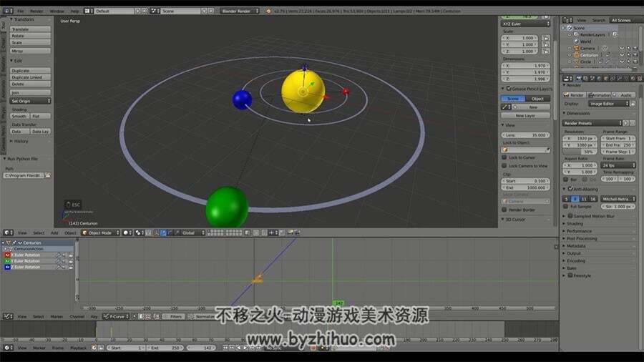Click the New Layer button

tap(525, 115)
